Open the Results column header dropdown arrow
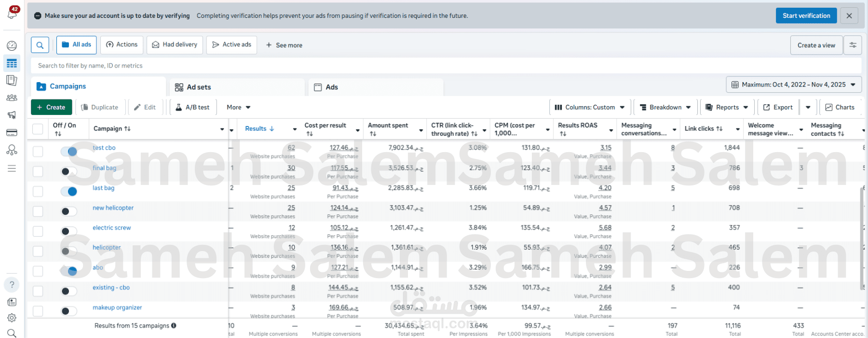This screenshot has height=338, width=868. [x=295, y=129]
